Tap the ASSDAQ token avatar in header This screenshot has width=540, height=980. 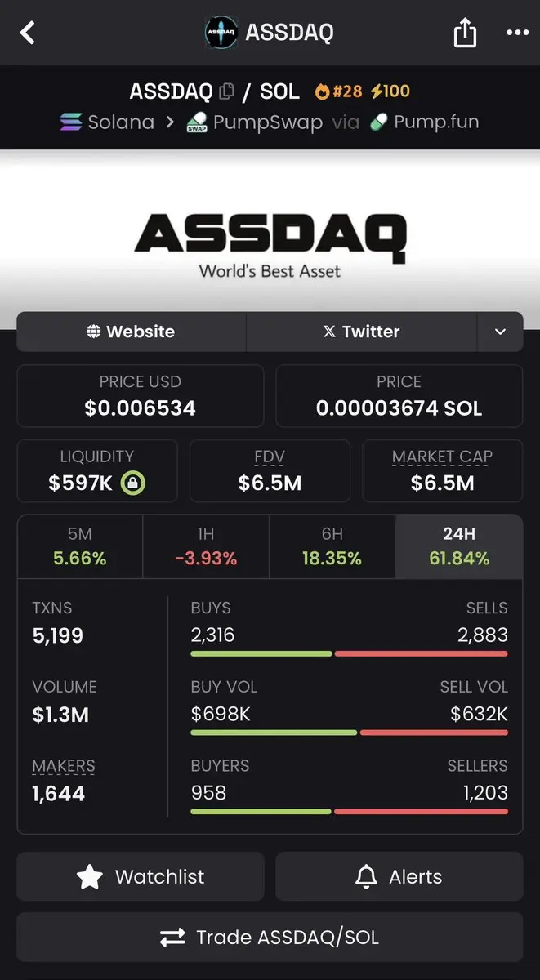tap(221, 33)
